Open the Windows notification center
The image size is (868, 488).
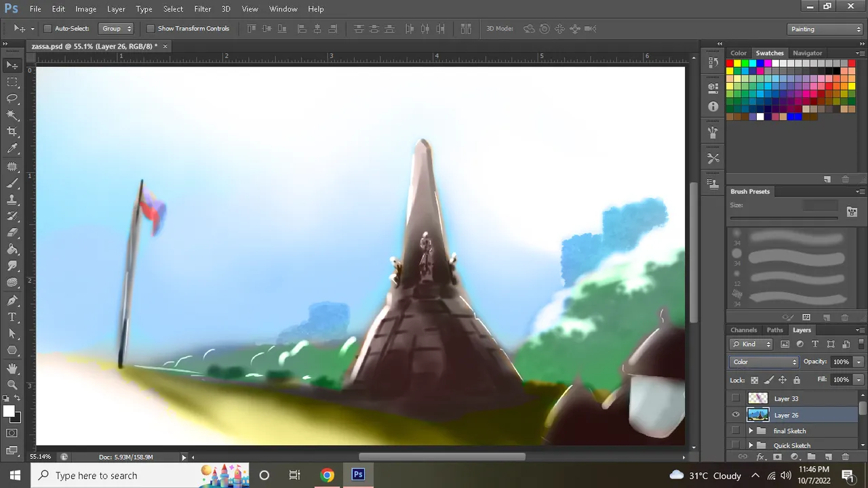848,475
